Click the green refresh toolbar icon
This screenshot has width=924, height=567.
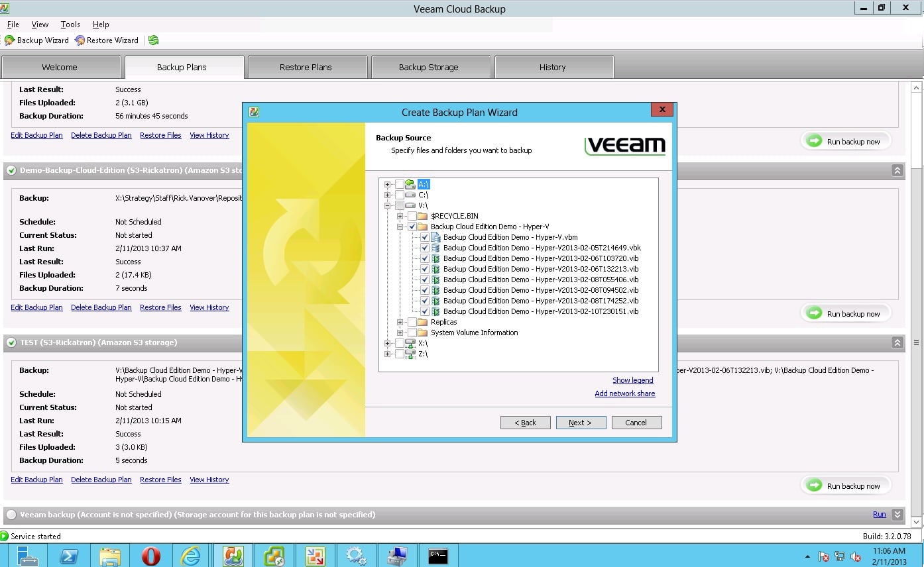point(154,40)
